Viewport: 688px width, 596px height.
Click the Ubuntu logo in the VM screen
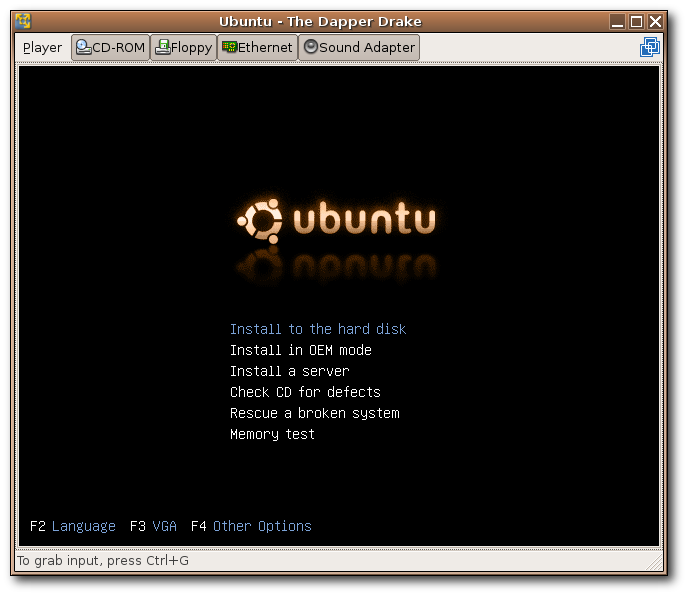click(x=337, y=221)
